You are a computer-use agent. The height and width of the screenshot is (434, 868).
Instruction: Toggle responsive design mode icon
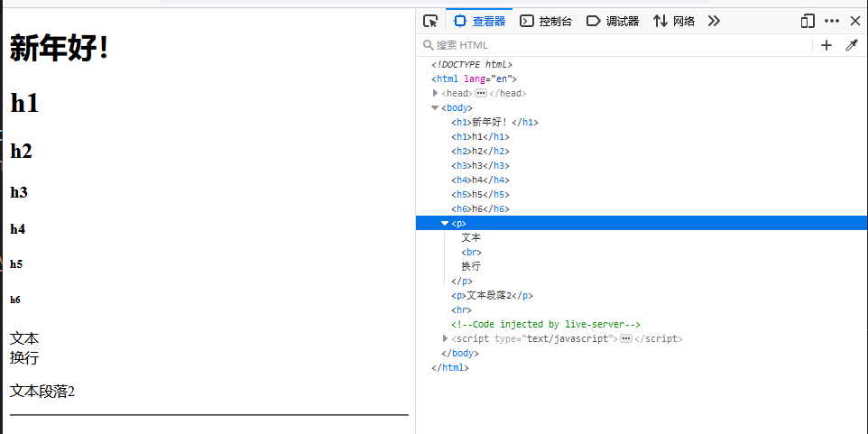click(x=808, y=22)
